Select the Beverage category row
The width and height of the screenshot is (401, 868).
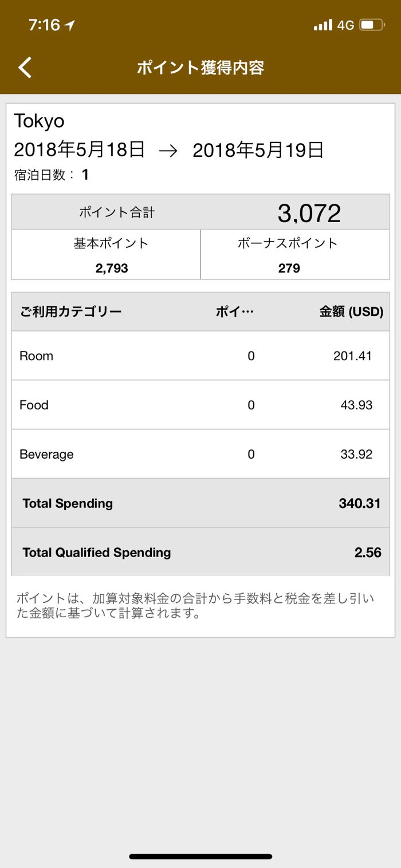pos(200,454)
